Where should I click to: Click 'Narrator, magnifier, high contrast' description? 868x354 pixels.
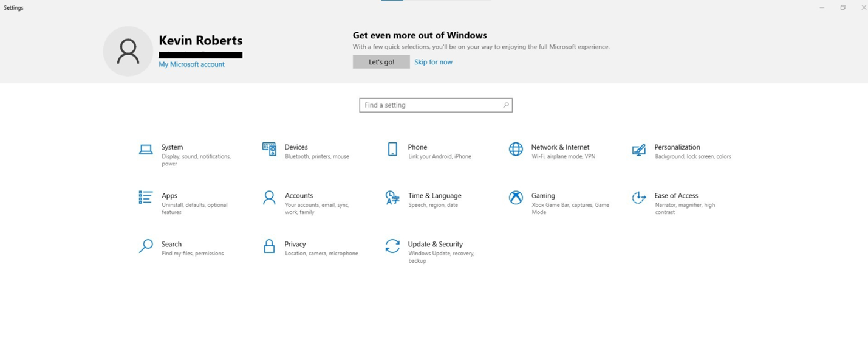pyautogui.click(x=685, y=209)
